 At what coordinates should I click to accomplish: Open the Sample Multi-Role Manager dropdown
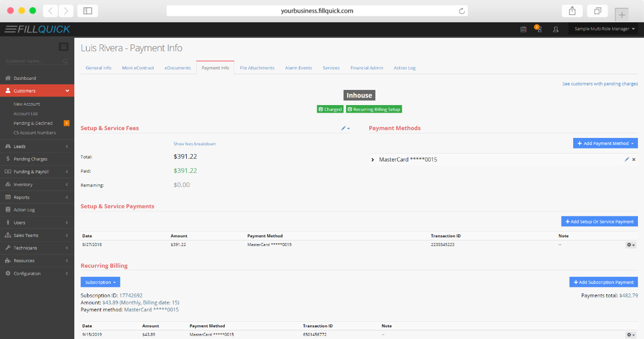[605, 29]
